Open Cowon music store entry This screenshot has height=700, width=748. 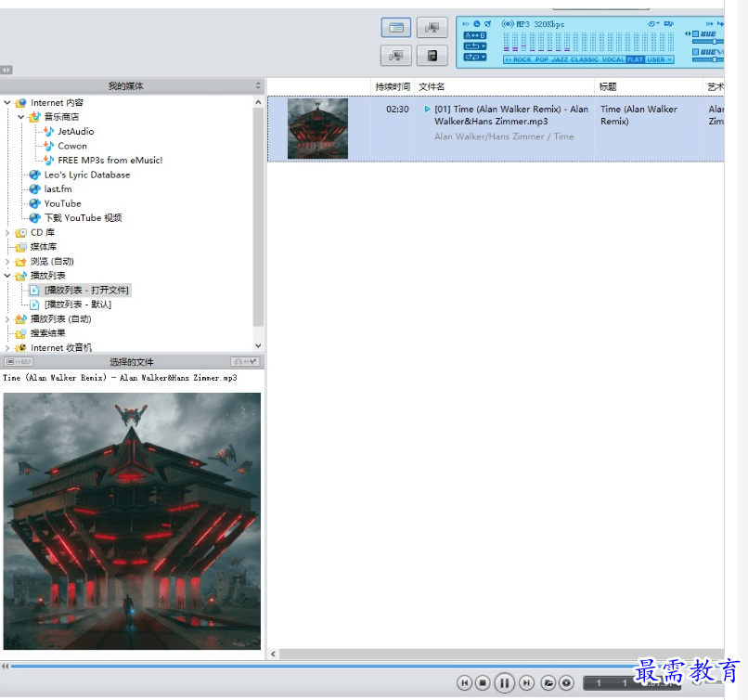72,146
